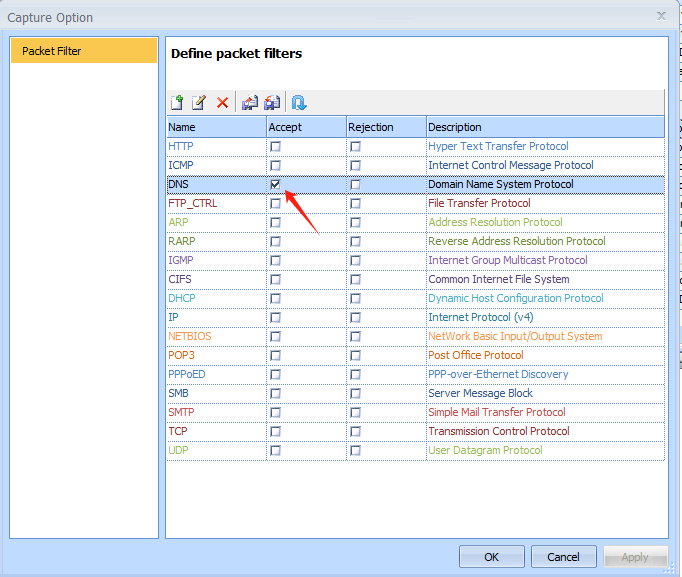Enable Accept checkbox for HTTP
This screenshot has width=682, height=577.
tap(275, 147)
